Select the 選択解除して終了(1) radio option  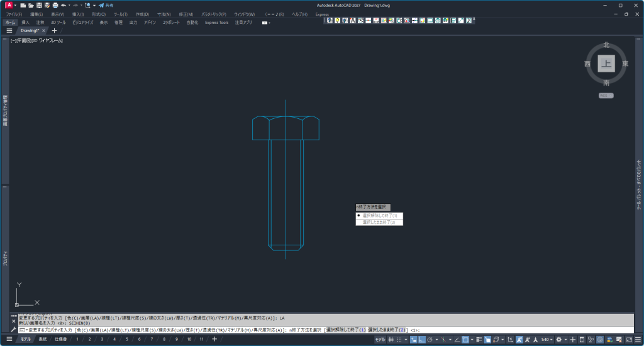click(x=379, y=215)
